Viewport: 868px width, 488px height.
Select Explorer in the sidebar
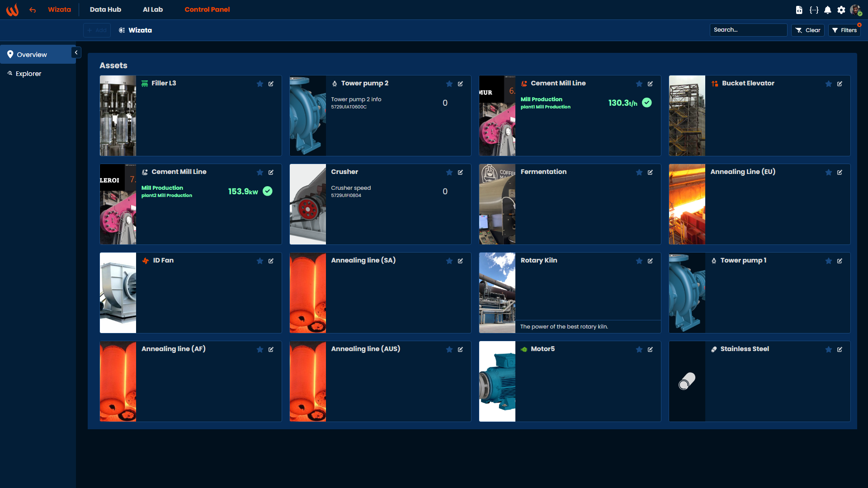[x=28, y=74]
